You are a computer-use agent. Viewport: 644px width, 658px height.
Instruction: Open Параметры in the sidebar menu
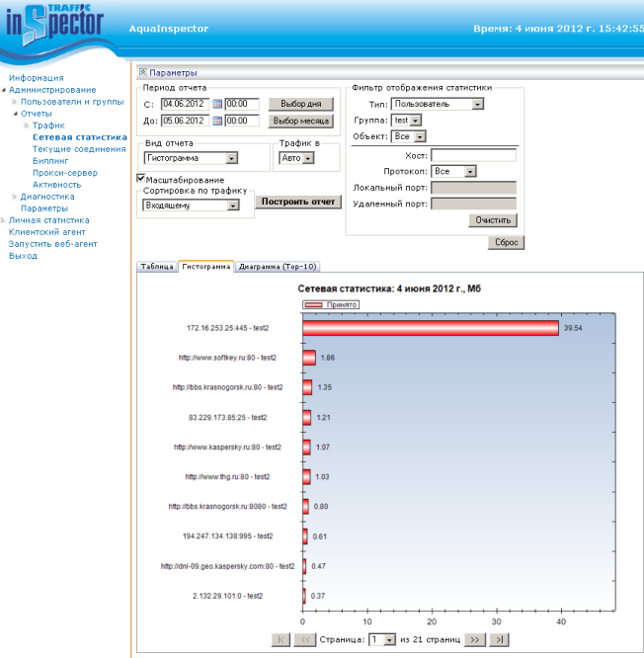click(x=44, y=208)
